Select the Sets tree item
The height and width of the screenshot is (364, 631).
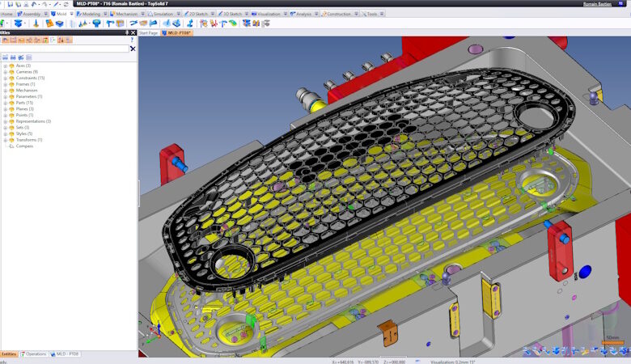point(23,128)
